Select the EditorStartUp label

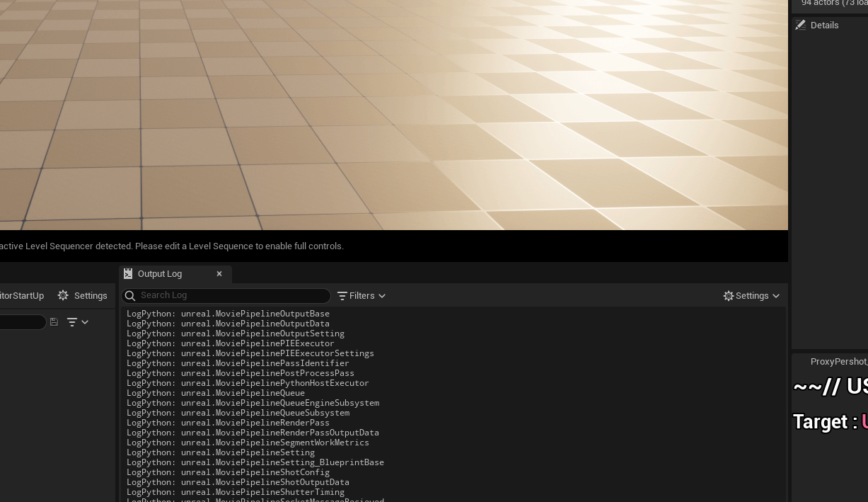(x=22, y=296)
